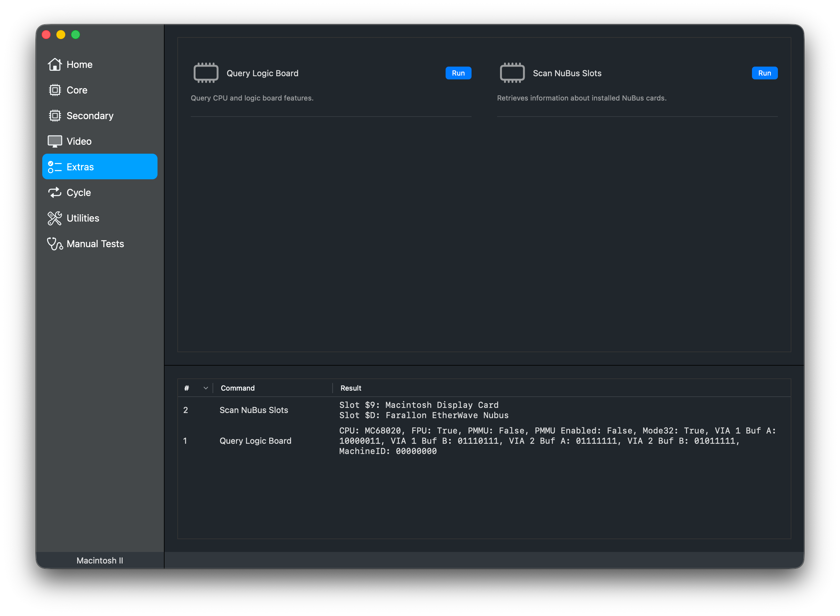Click the green full-screen window button

pyautogui.click(x=76, y=35)
